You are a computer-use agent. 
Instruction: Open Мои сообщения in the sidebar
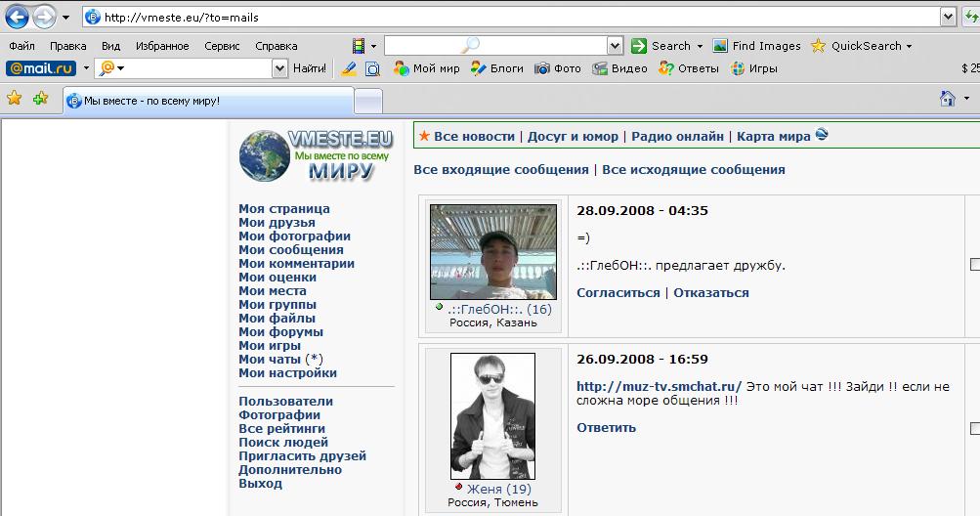(x=290, y=249)
